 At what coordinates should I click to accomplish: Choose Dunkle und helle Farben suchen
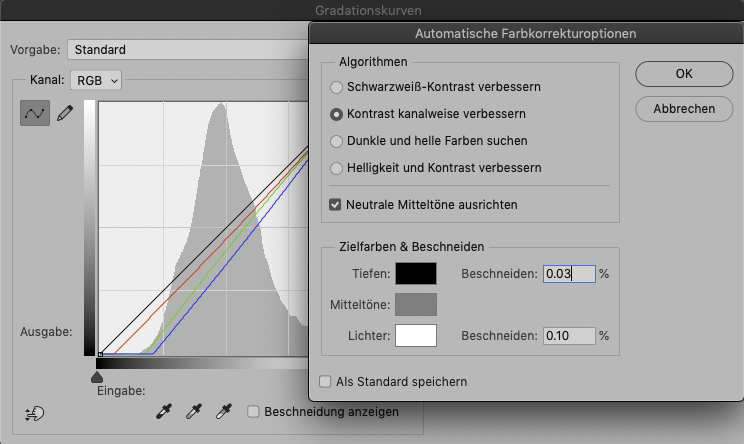click(x=337, y=141)
